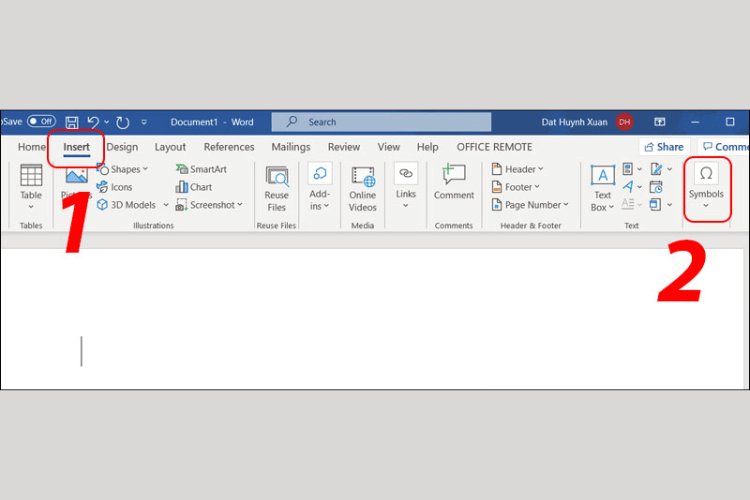This screenshot has height=500, width=750.
Task: Click the Drop Cap icon
Action: [628, 204]
